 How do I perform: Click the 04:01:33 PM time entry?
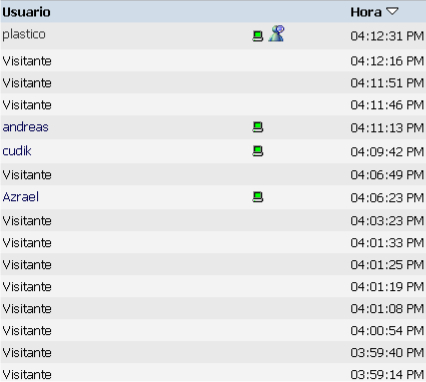(x=387, y=243)
